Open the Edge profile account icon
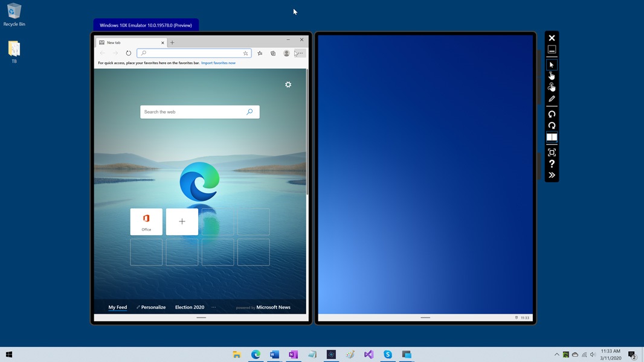Image resolution: width=644 pixels, height=362 pixels. click(x=286, y=53)
